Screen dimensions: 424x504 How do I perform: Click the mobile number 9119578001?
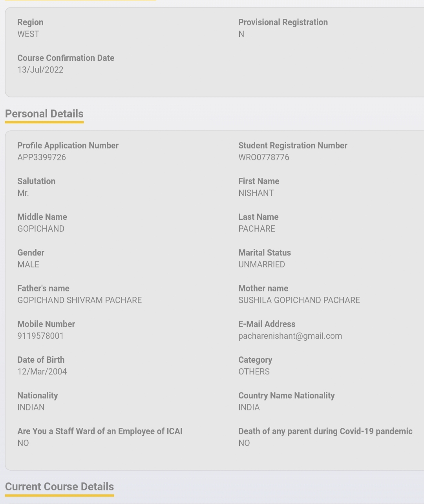click(x=40, y=336)
